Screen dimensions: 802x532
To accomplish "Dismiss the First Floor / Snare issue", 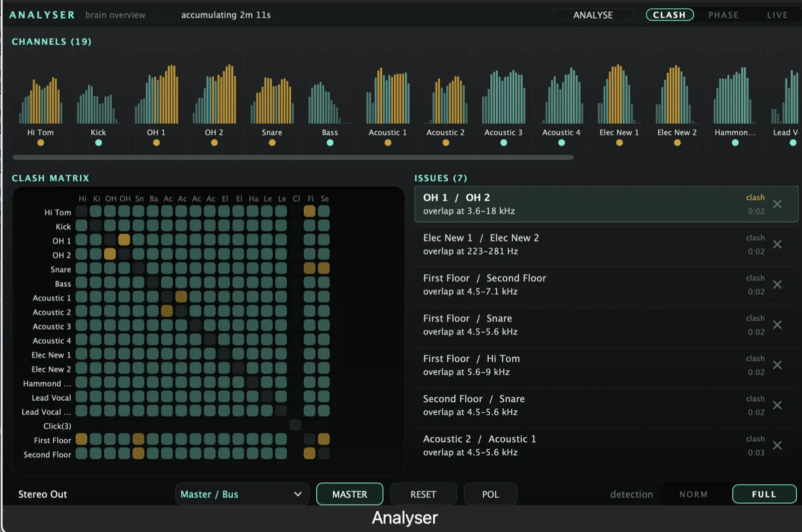I will [x=777, y=325].
